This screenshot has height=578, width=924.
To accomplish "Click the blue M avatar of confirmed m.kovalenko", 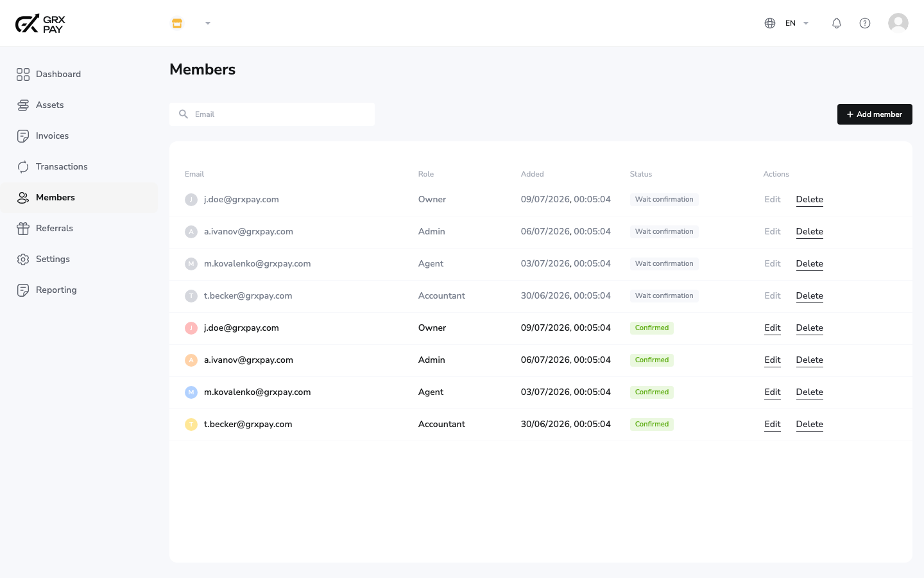I will pos(191,392).
